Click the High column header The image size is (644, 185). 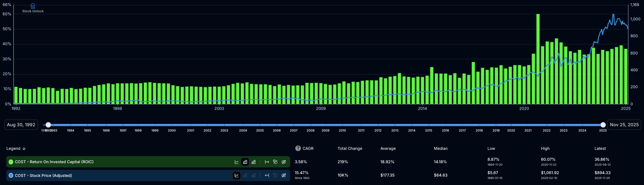[545, 148]
